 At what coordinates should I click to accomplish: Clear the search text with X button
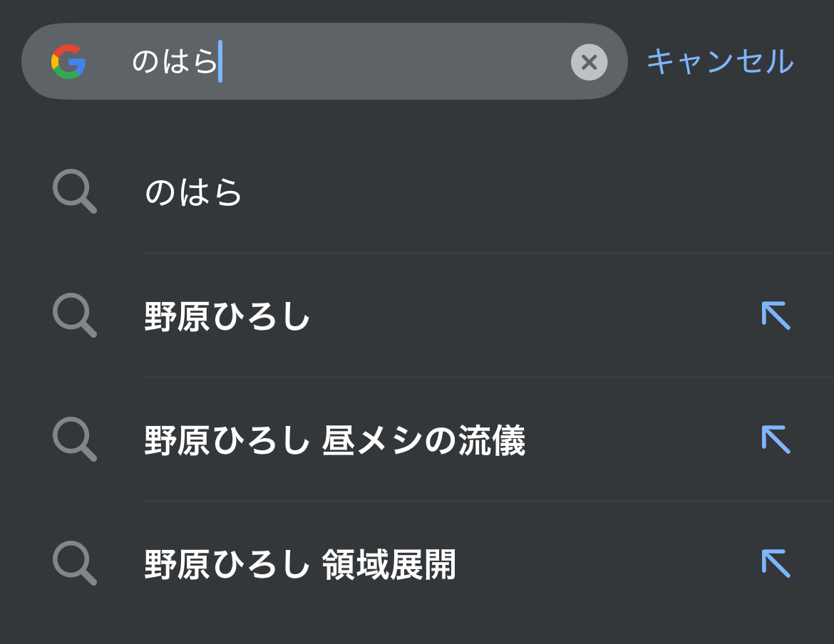[x=589, y=62]
